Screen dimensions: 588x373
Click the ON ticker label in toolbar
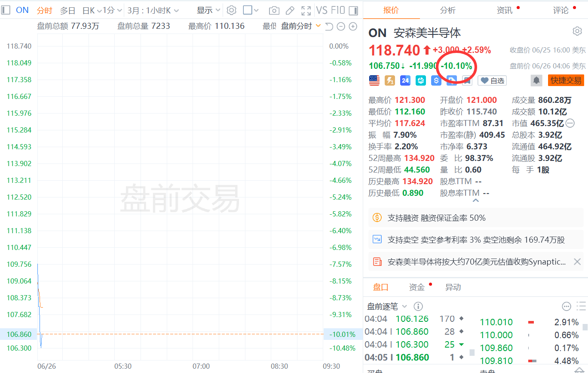point(22,10)
